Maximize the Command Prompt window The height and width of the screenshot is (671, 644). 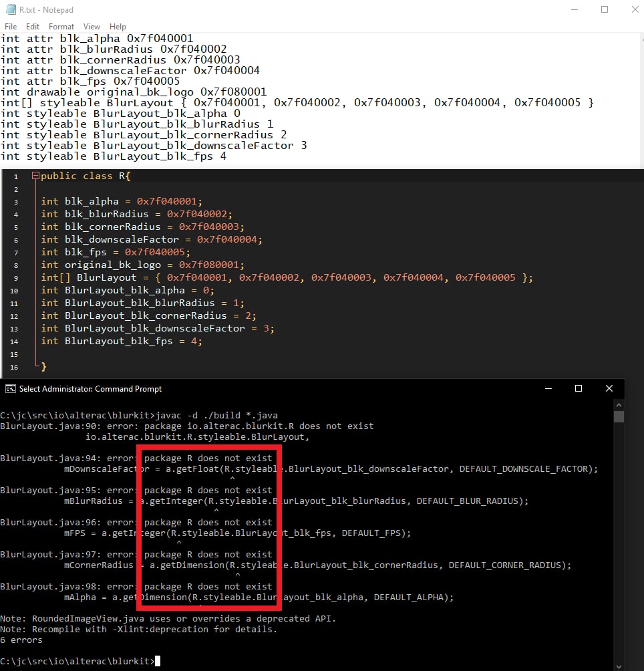pos(579,388)
